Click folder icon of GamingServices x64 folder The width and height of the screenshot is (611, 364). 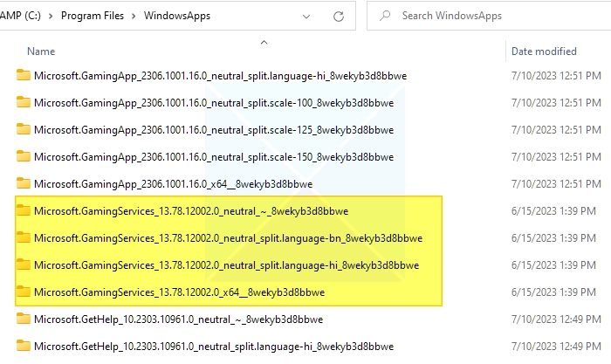(x=24, y=292)
